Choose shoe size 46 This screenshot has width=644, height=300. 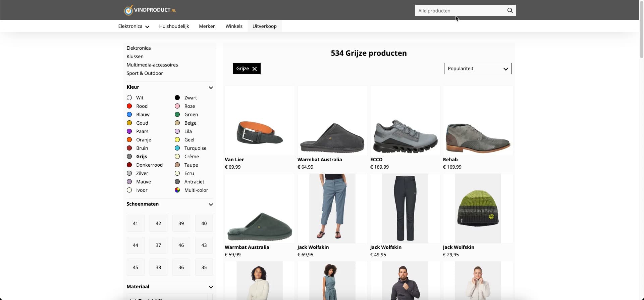181,245
